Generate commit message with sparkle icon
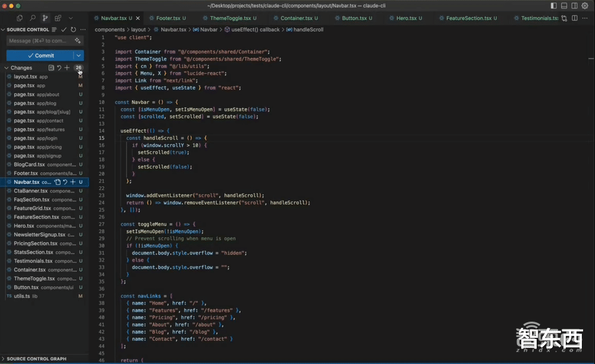 pyautogui.click(x=78, y=41)
